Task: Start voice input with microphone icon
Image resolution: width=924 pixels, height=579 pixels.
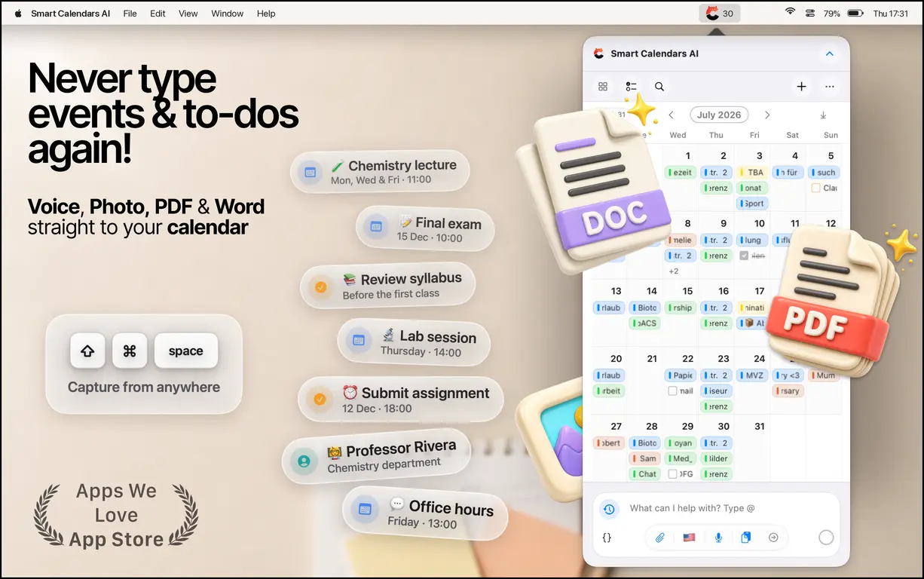Action: click(718, 538)
